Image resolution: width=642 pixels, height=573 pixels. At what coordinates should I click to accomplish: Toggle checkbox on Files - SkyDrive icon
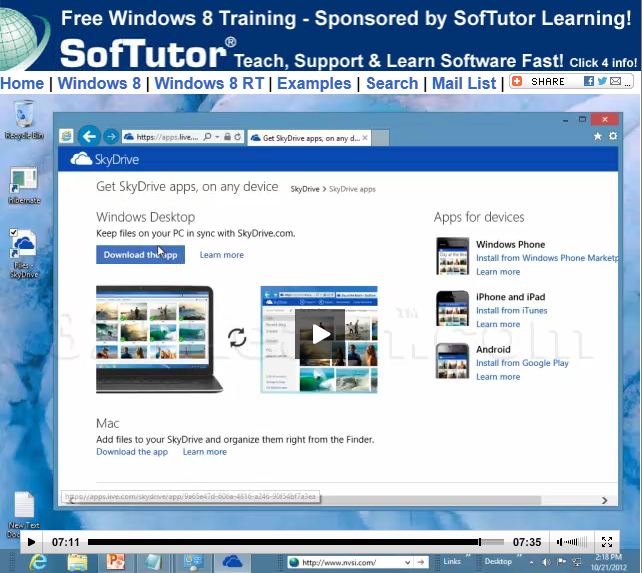click(x=14, y=233)
